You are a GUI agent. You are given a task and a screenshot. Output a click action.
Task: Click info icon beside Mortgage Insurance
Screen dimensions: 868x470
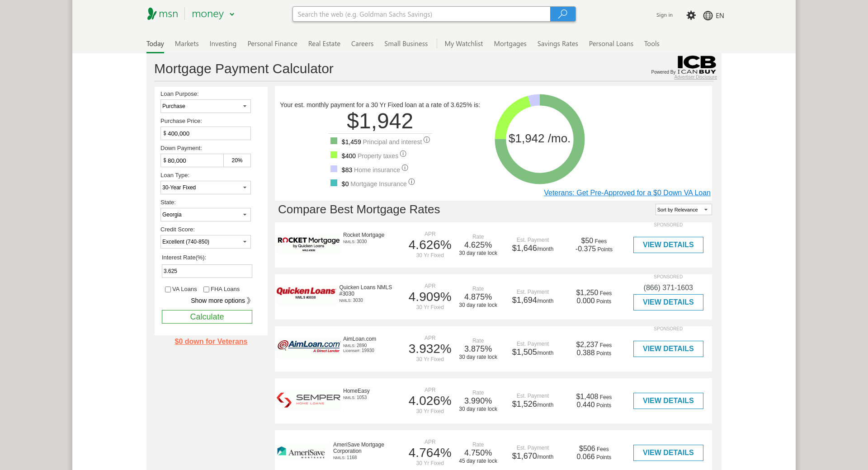coord(411,182)
